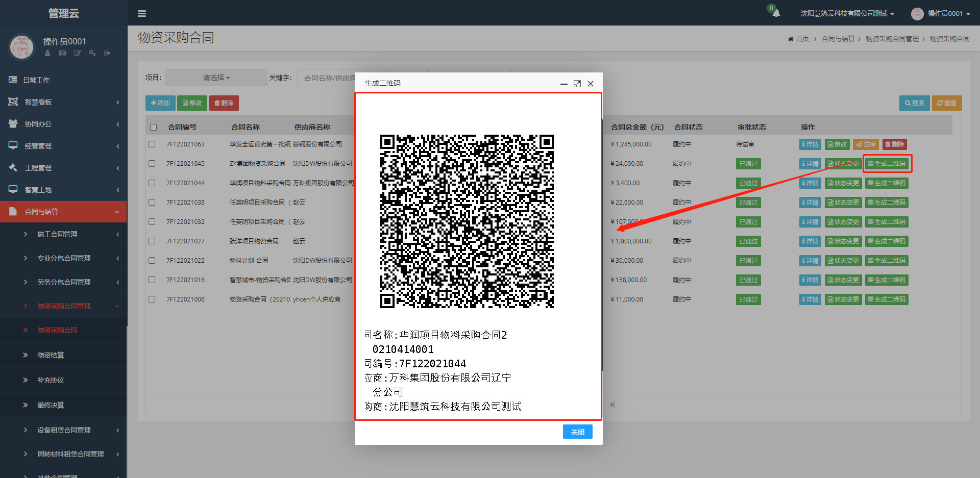Check the row 7F122021027 checkbox
Image resolution: width=980 pixels, height=478 pixels.
[x=152, y=241]
